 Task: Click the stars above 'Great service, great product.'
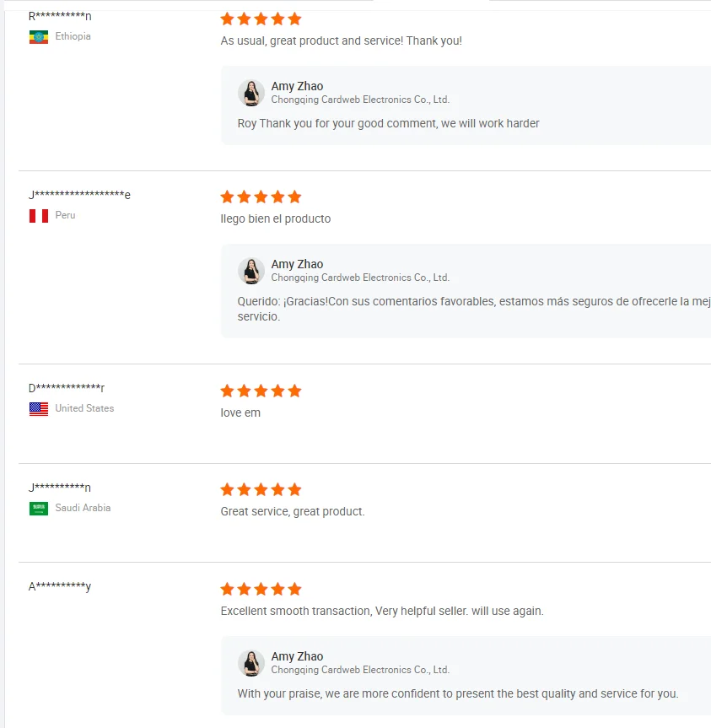[x=261, y=489]
